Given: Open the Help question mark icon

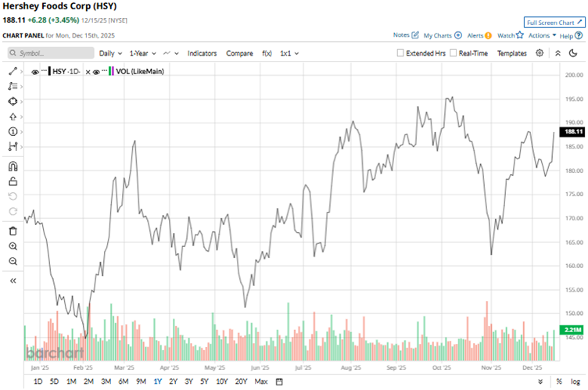Looking at the screenshot, I should coord(579,36).
